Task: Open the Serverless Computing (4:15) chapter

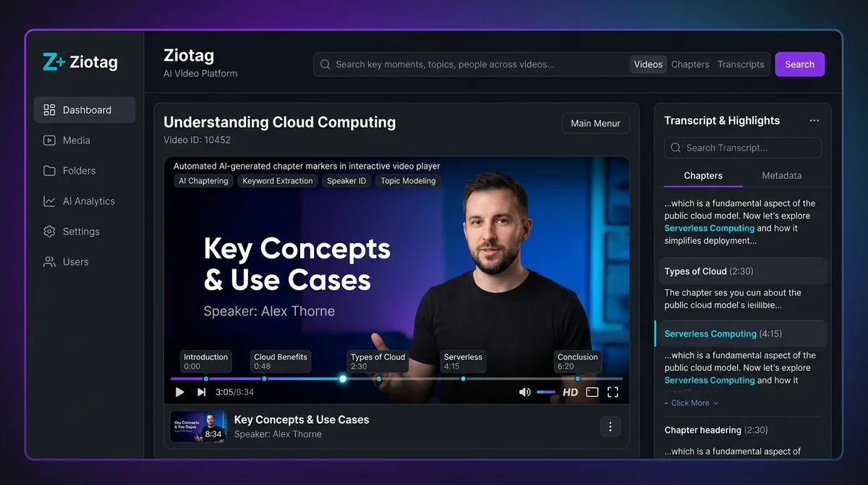Action: pos(741,334)
